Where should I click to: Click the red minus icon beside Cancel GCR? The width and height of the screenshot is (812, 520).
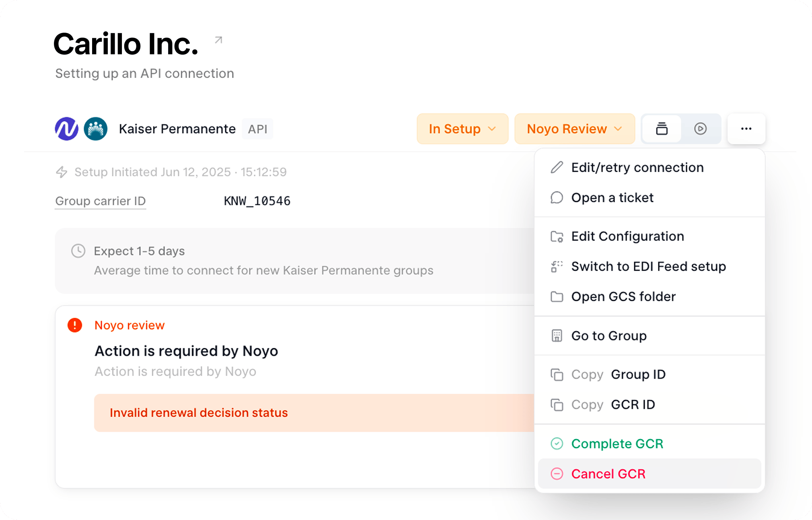coord(557,474)
